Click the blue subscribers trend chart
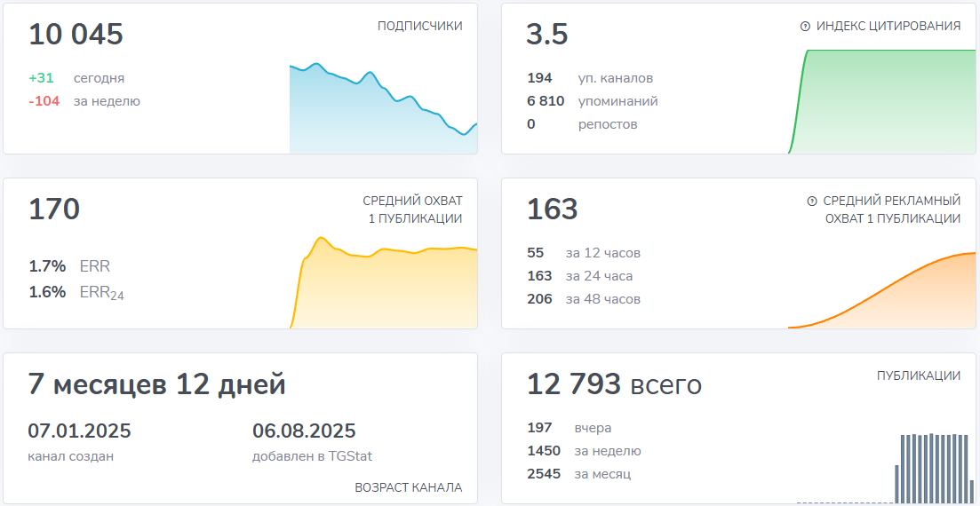980x506 pixels. tap(383, 107)
